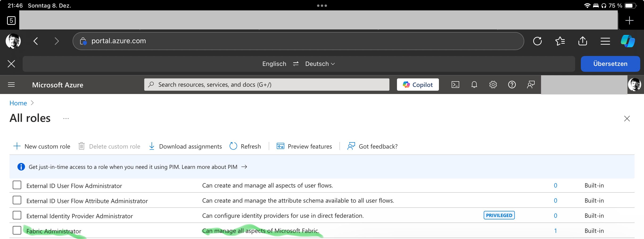Check the Fabric Administrator checkbox
This screenshot has width=644, height=239.
click(17, 230)
